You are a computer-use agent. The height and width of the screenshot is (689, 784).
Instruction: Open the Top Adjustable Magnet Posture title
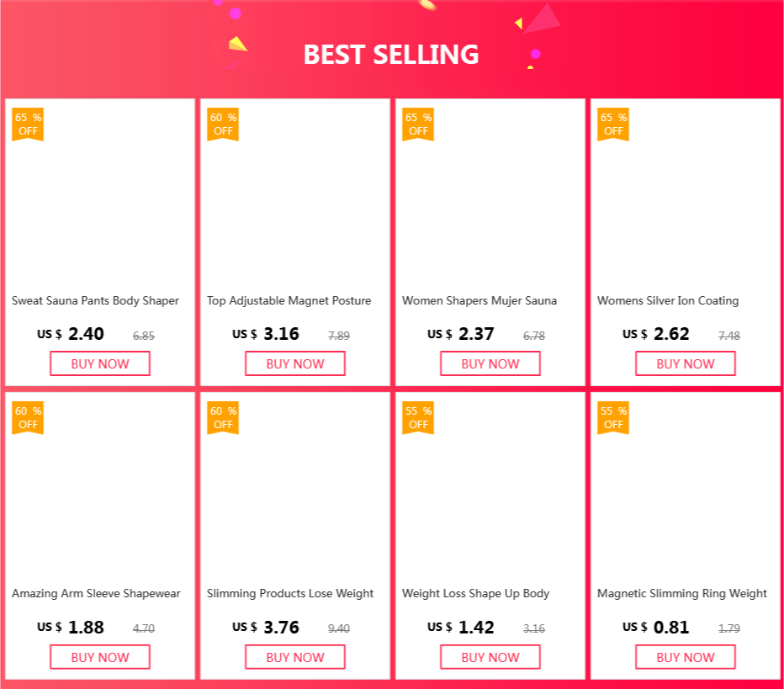coord(289,300)
